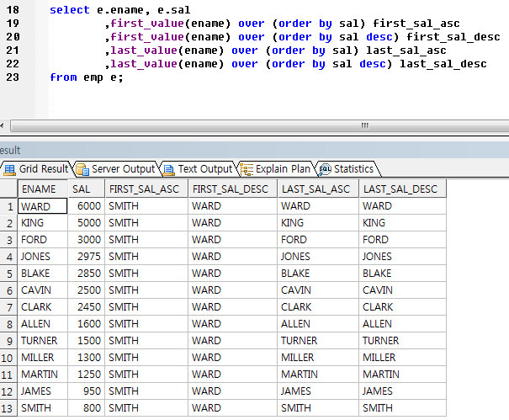Viewport: 509px width, 420px height.
Task: Click the FIRST_SAL_ASC column header
Action: [x=144, y=189]
